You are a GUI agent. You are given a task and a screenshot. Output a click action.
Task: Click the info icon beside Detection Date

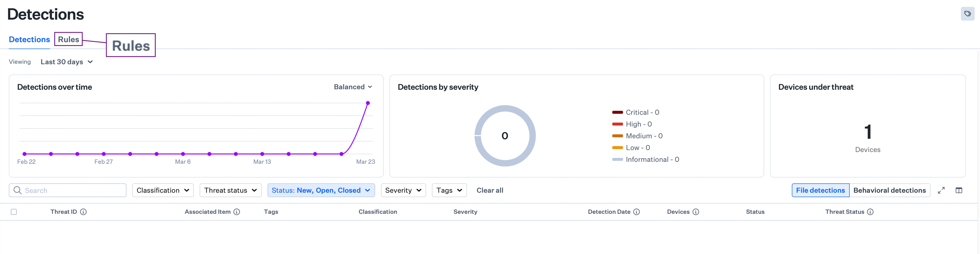click(637, 212)
